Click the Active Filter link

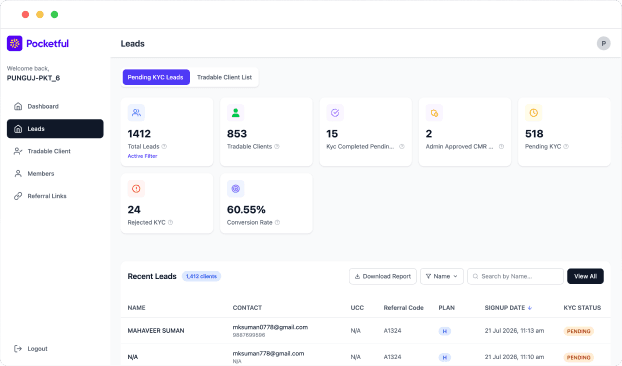tap(142, 156)
